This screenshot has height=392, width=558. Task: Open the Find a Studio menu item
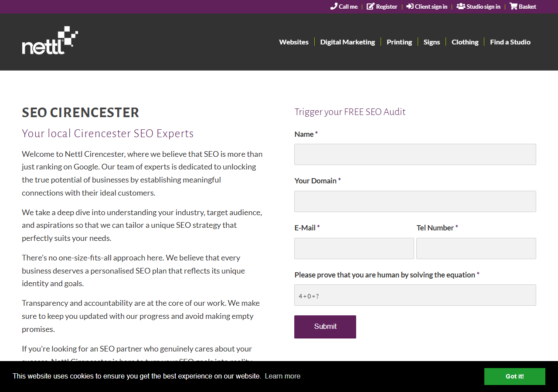click(510, 42)
